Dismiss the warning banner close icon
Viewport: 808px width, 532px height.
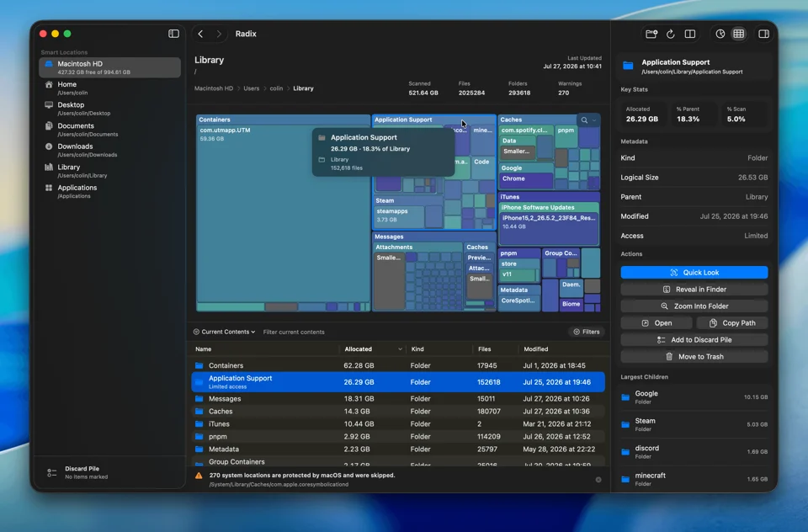[x=598, y=480]
